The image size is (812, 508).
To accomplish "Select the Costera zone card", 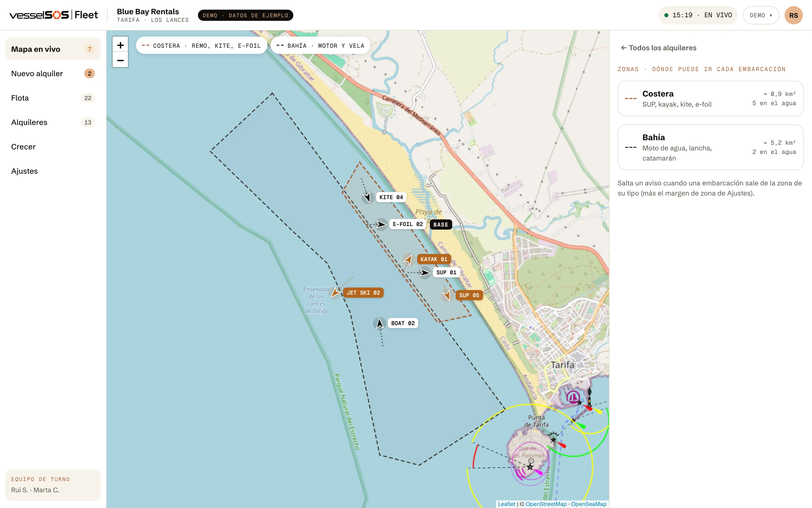I will [x=710, y=99].
